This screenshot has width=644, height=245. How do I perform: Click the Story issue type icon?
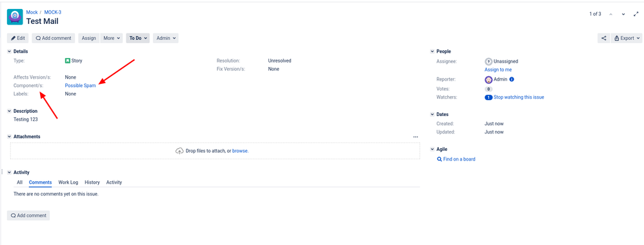pos(68,61)
